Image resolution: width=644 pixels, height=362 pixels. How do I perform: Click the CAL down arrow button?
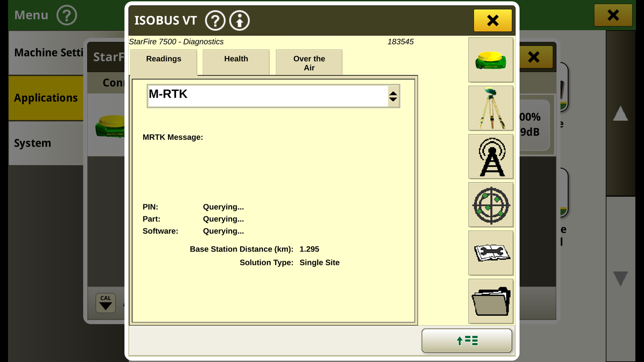tap(106, 303)
